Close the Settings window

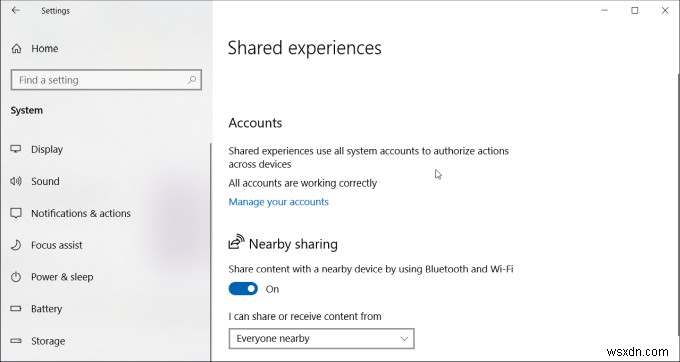665,10
